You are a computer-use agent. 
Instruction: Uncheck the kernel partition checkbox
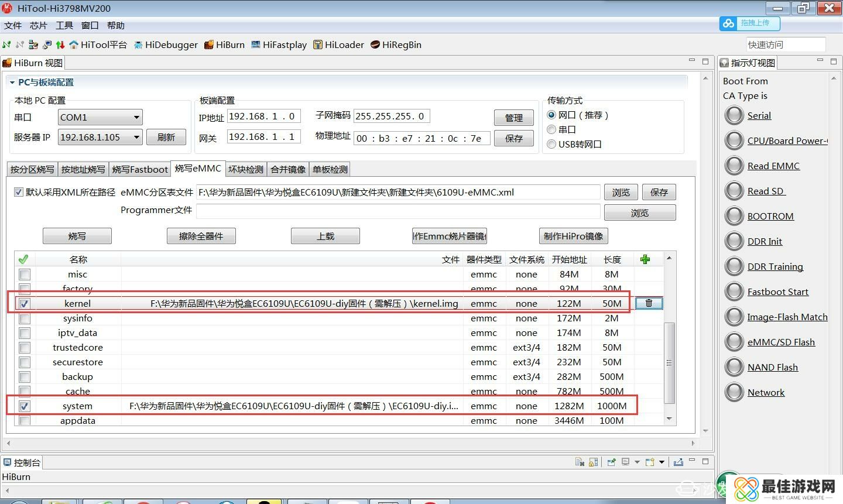coord(25,304)
